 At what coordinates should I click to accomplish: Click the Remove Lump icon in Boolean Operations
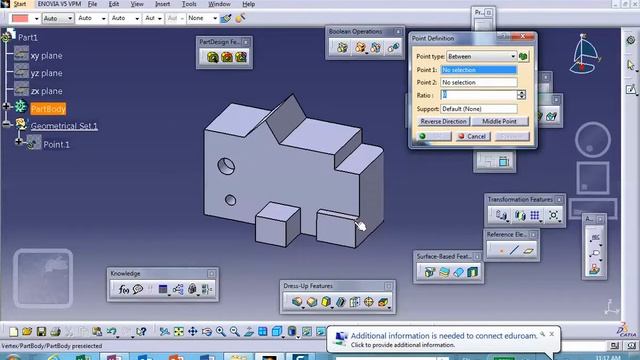coord(393,47)
